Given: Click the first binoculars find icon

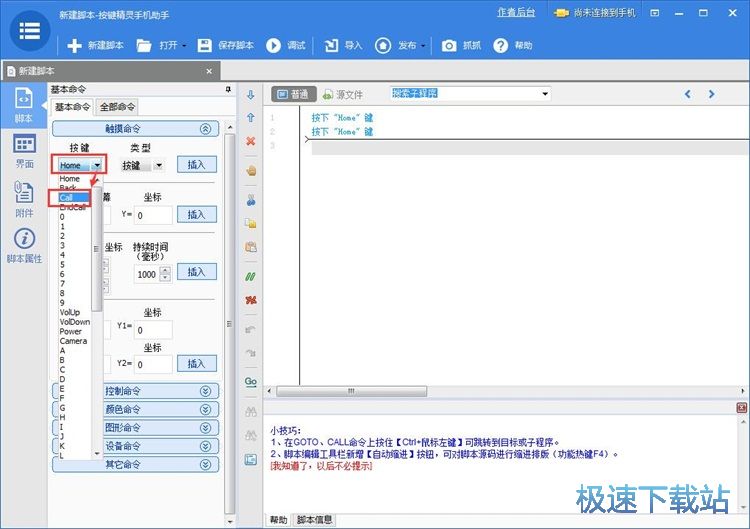Looking at the screenshot, I should [x=251, y=411].
